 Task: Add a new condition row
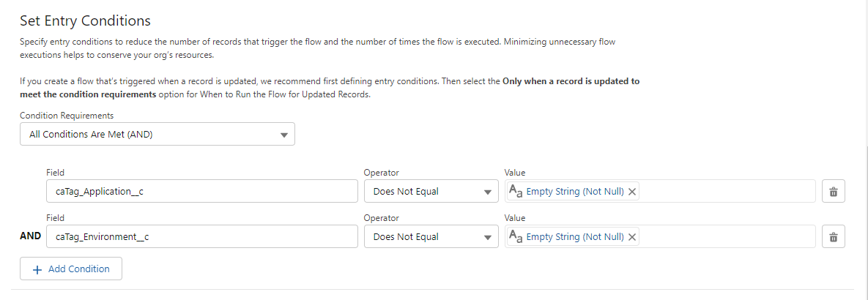tap(71, 269)
